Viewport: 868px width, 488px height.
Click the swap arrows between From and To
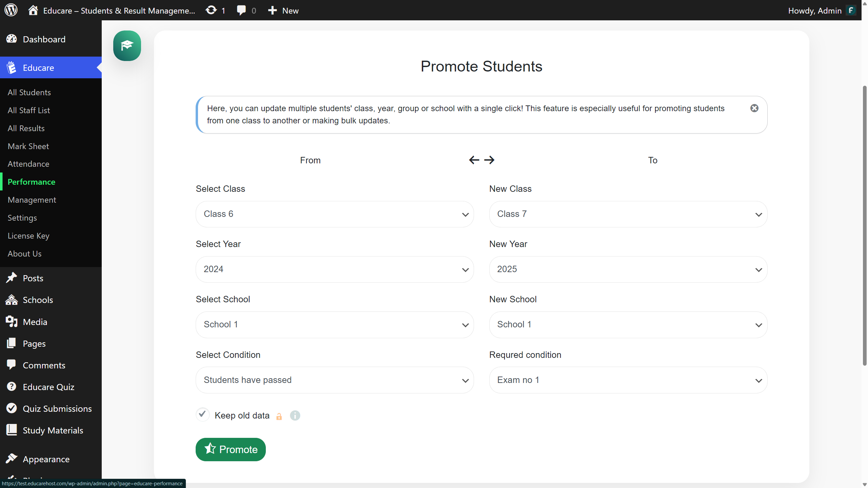point(481,160)
